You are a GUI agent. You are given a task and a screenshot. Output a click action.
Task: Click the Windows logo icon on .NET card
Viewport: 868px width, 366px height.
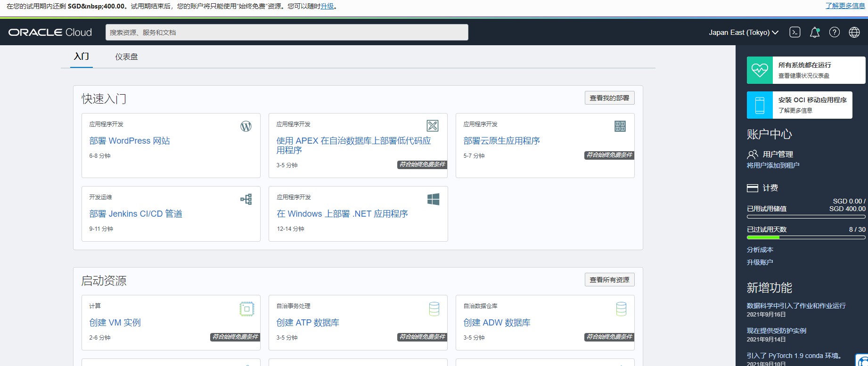point(433,199)
